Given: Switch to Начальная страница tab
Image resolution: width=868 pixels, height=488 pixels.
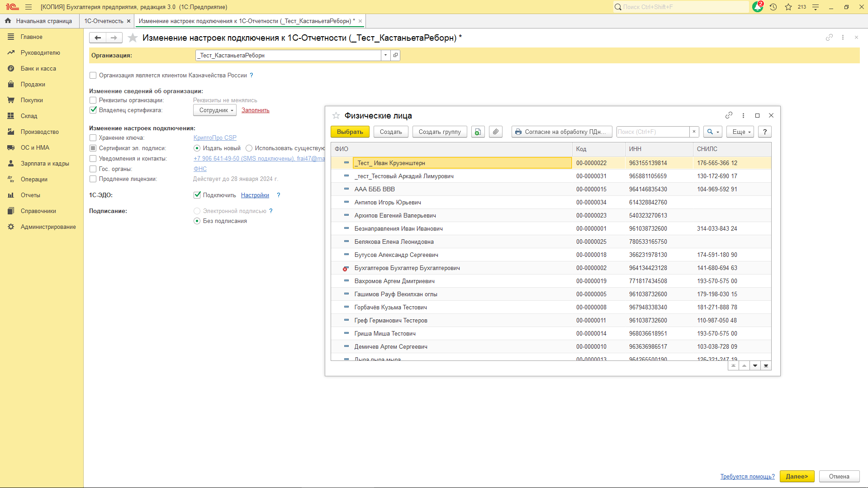Looking at the screenshot, I should (39, 21).
